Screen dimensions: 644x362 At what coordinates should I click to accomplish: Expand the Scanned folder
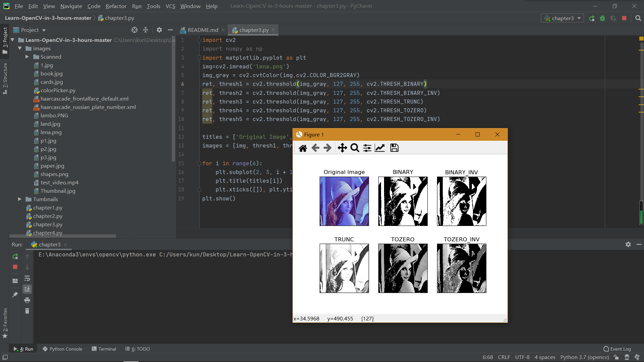pos(27,57)
